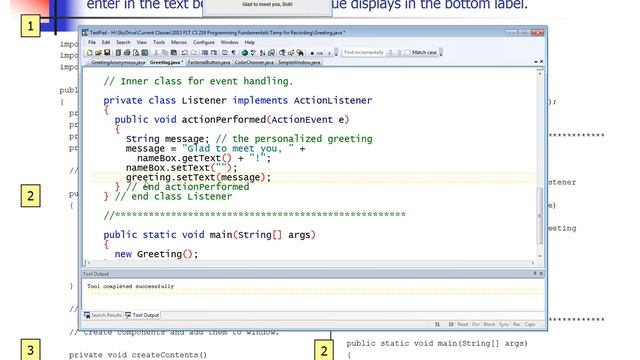Open the Configure menu
Screen dimensions: 640x360
pyautogui.click(x=203, y=42)
